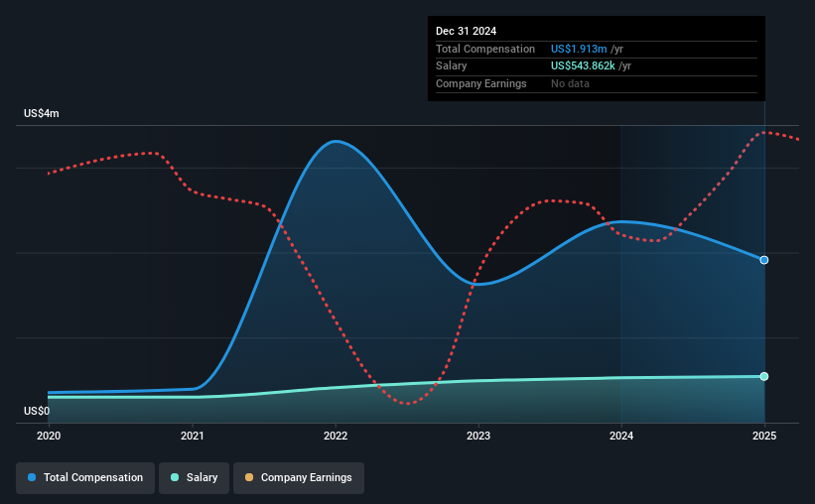Screen dimensions: 815x504
Task: Click the US$4m y-axis label
Action: (42, 113)
